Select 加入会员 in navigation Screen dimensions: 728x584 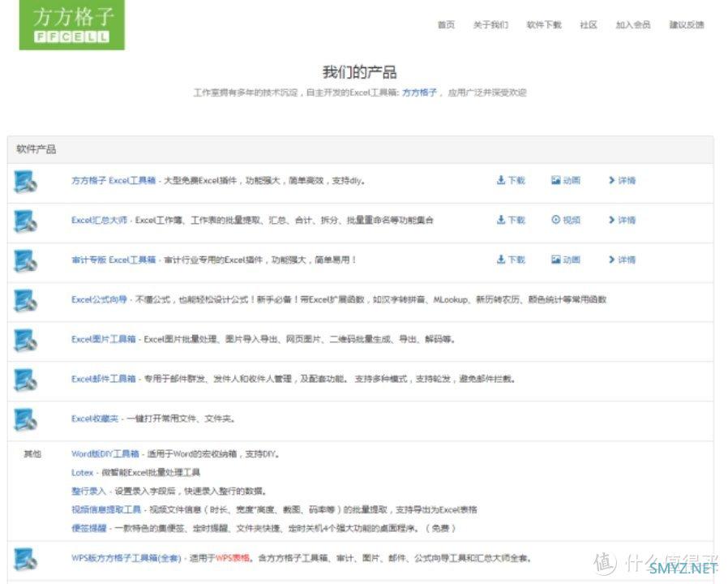coord(633,24)
